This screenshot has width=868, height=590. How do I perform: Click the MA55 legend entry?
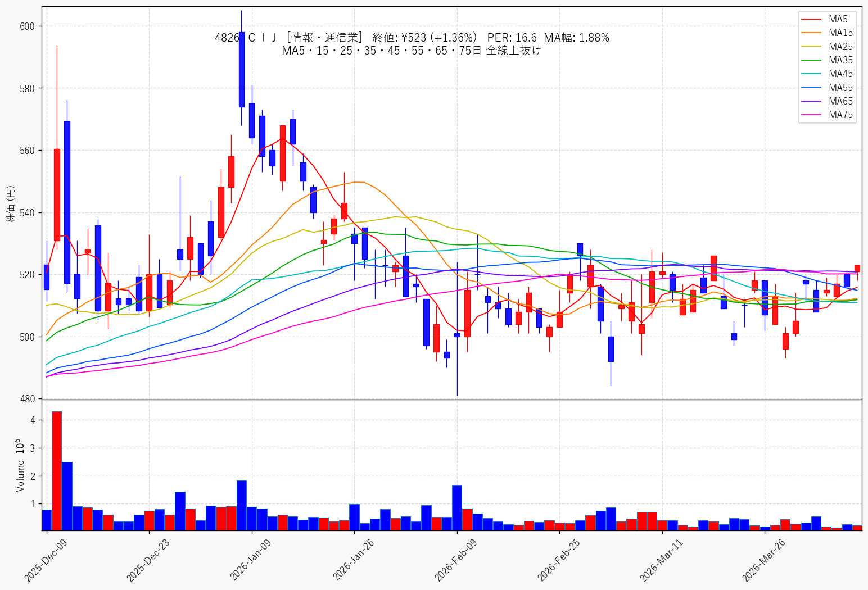click(x=826, y=88)
